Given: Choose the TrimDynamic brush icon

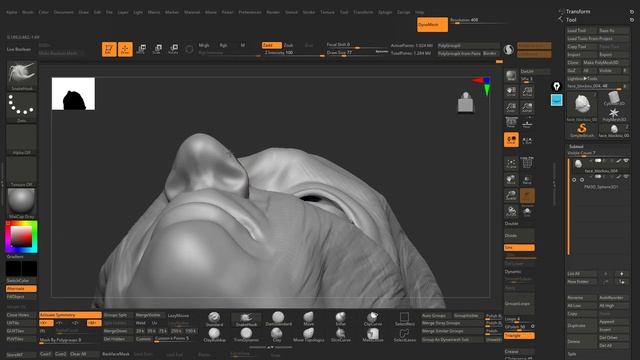Looking at the screenshot, I should coord(246,335).
